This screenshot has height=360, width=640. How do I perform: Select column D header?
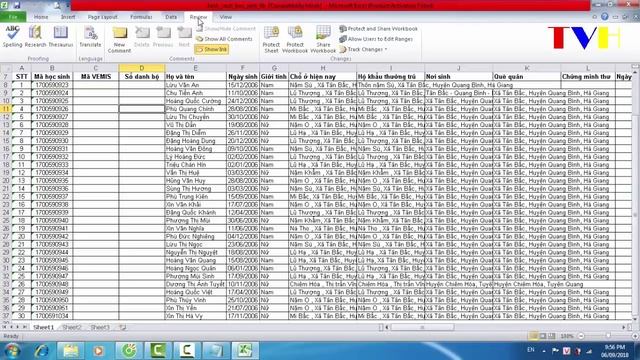pos(142,68)
